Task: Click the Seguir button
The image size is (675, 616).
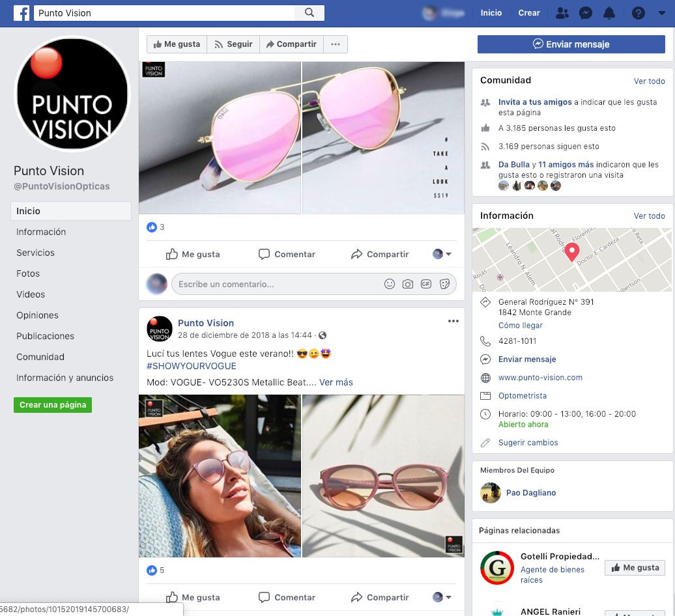Action: tap(233, 44)
